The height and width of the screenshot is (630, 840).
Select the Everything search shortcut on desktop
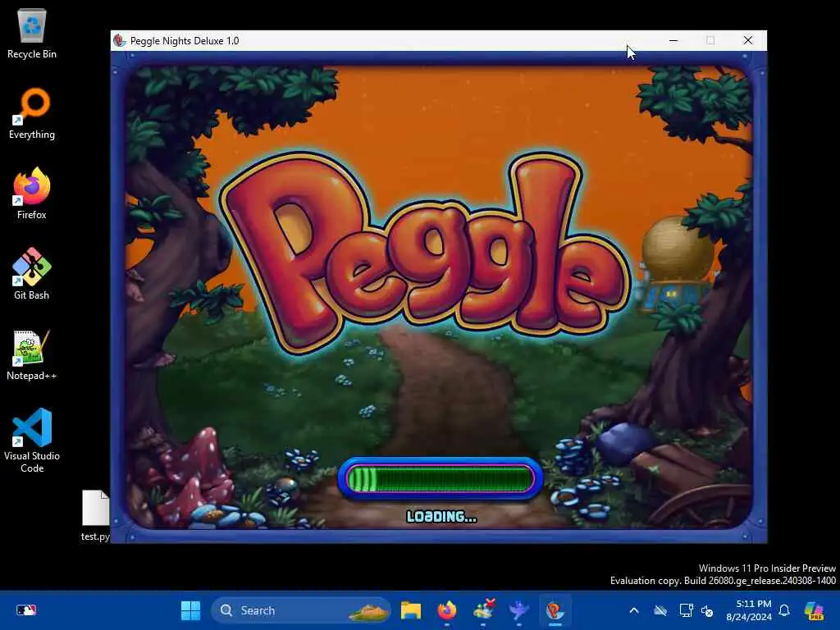(x=32, y=113)
